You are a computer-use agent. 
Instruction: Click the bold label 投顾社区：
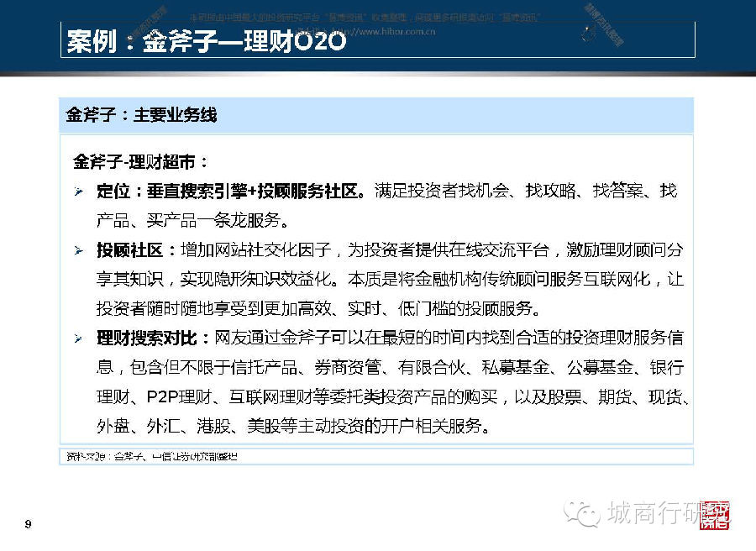(137, 250)
